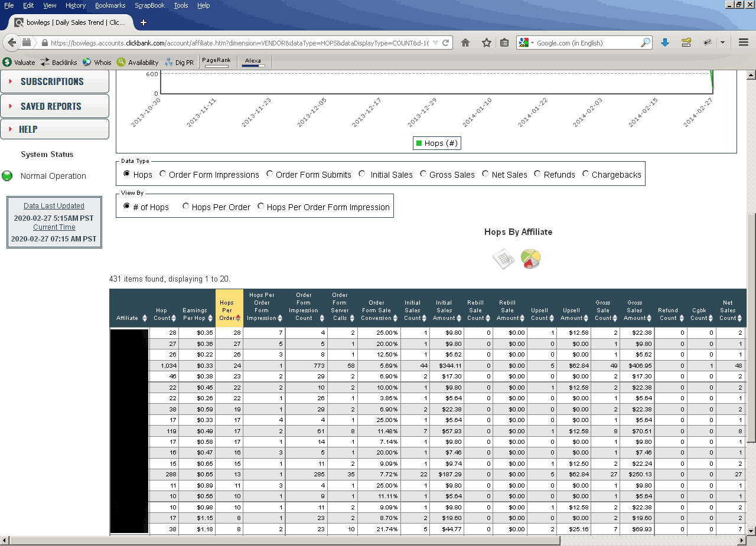
Task: Sort by Hops Per Order column
Action: [x=228, y=310]
